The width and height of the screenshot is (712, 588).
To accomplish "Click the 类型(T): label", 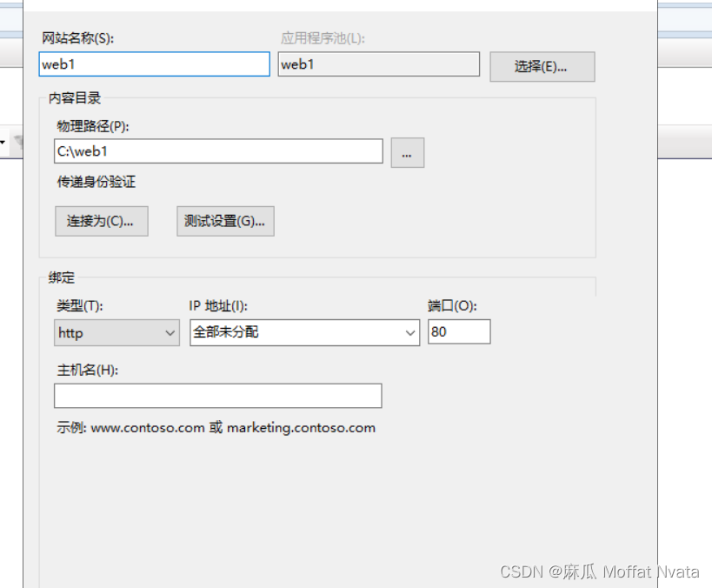I will point(80,306).
